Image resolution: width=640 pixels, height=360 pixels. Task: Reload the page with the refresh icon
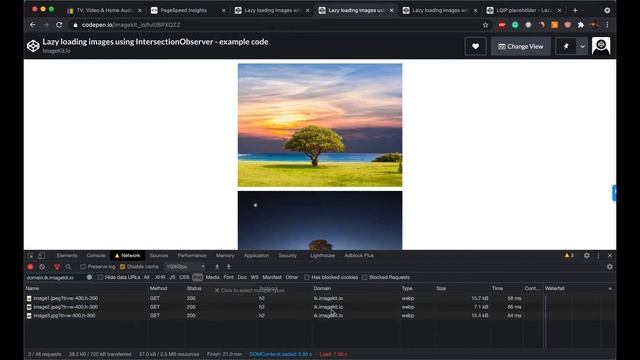tap(59, 25)
